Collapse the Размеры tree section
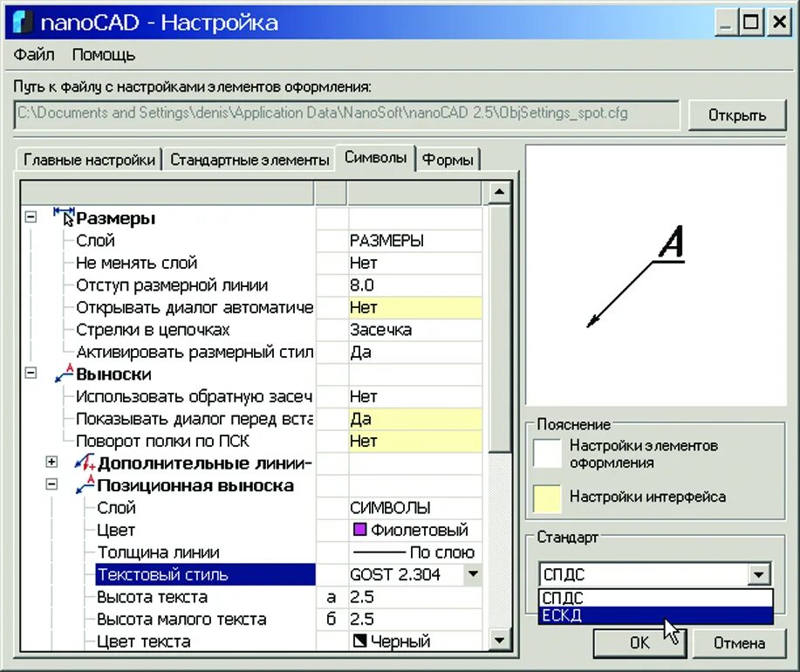The width and height of the screenshot is (800, 672). [31, 216]
